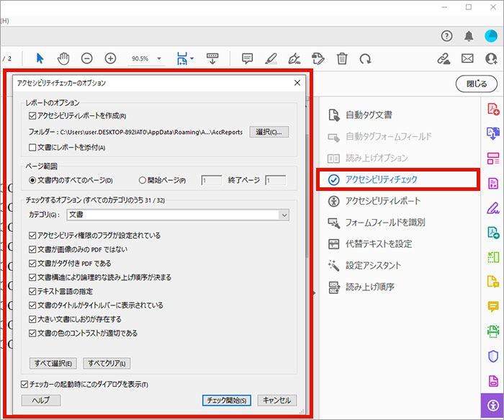Screen dimensions: 504x420
Task: Open Export PDF tool in right rail
Action: [x=493, y=133]
